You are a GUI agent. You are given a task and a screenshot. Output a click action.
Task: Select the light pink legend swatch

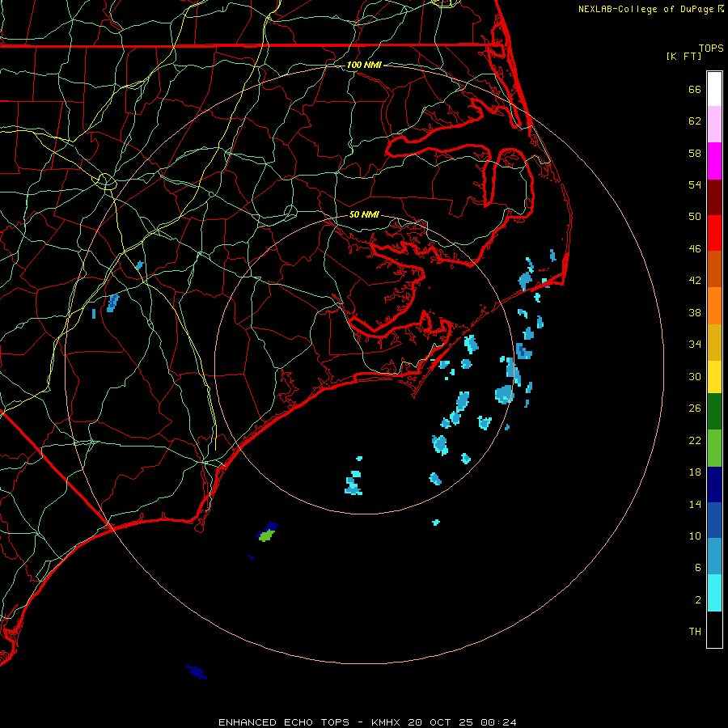click(x=714, y=125)
